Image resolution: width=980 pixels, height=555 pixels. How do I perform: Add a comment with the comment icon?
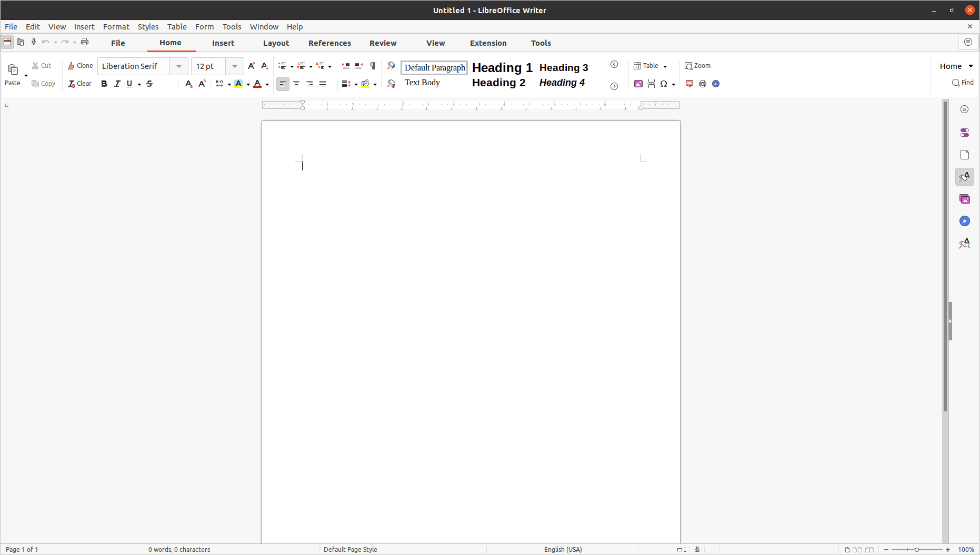[x=689, y=84]
